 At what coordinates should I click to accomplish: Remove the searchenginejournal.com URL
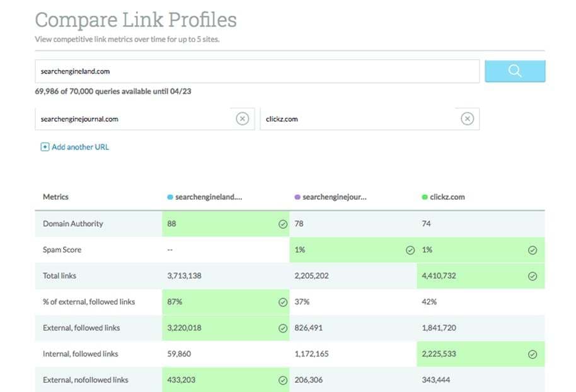tap(242, 118)
